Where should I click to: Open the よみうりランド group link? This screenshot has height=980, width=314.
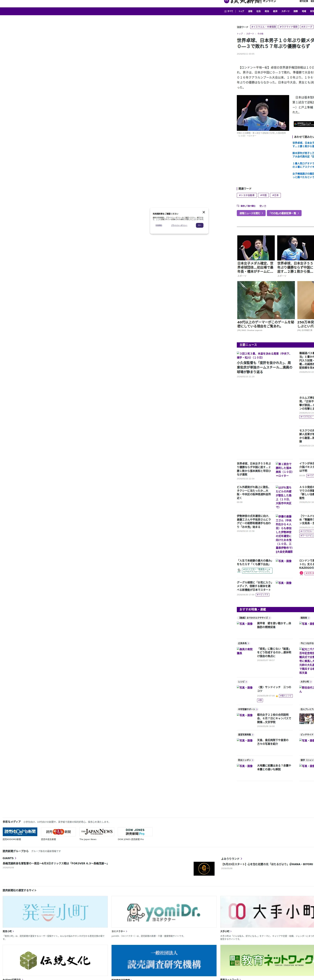[x=232, y=859]
